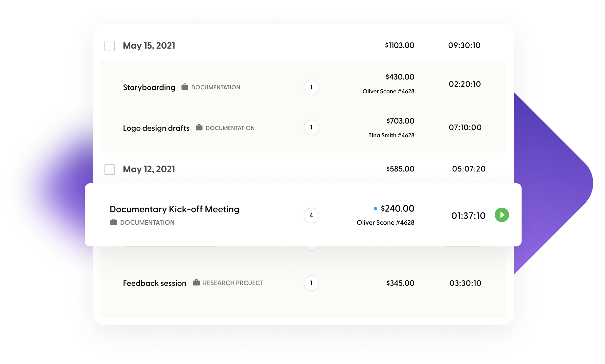This screenshot has height=364, width=605.
Task: Click the 01:37:10 duration on Kick-off Meeting
Action: (468, 216)
